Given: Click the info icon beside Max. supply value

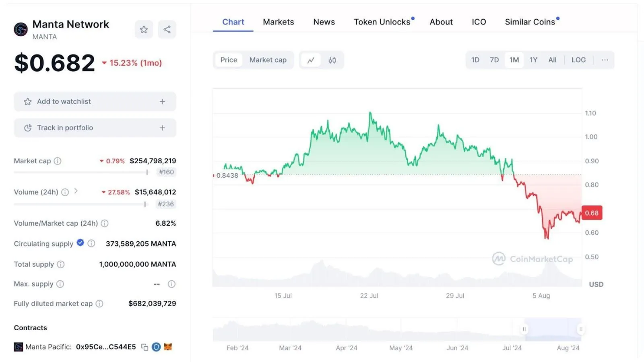Looking at the screenshot, I should pos(171,284).
